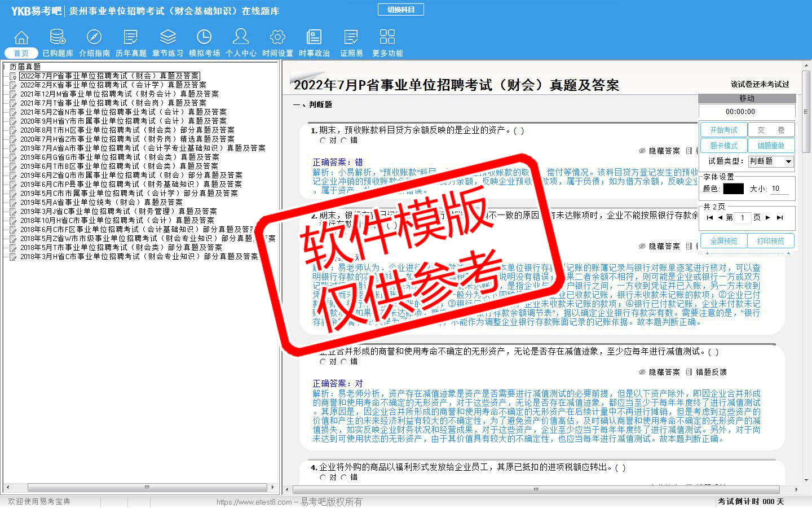Click the 介绍指南 compass icon
This screenshot has width=812, height=508.
[x=94, y=37]
